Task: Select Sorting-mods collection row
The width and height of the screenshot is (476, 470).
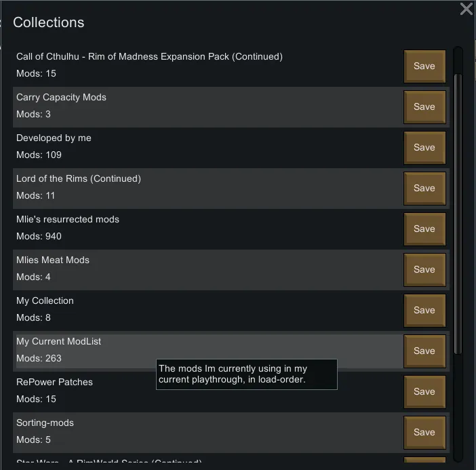Action: 203,432
